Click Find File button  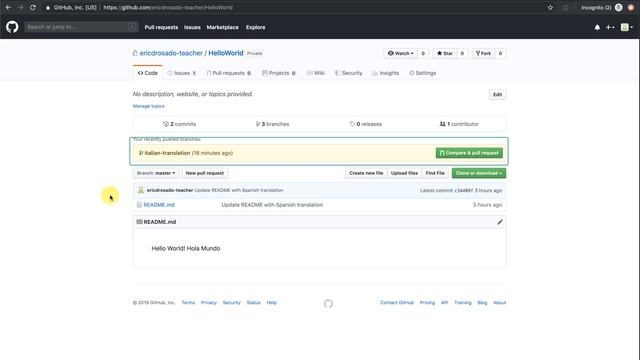tap(435, 173)
